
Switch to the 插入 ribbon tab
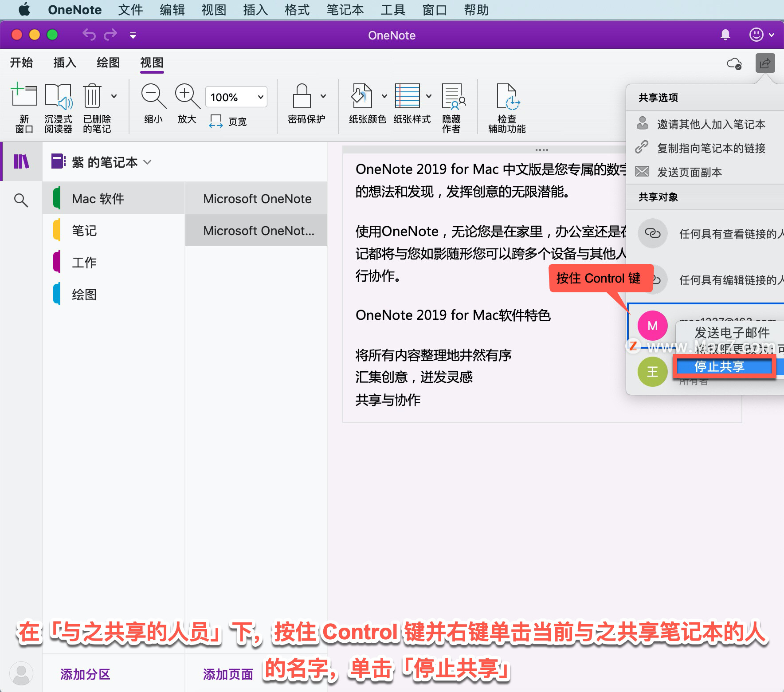click(65, 63)
